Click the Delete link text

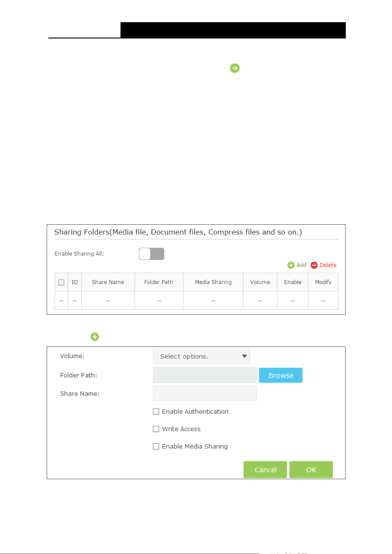pos(328,265)
